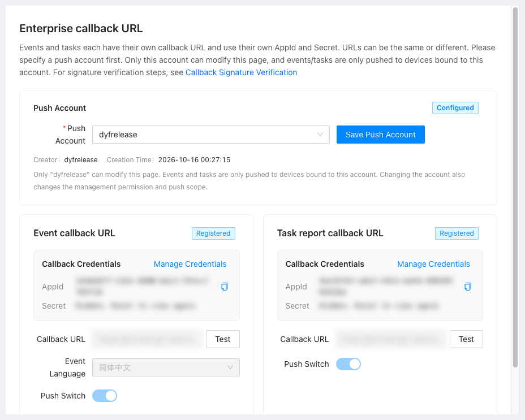Click the Push Account section title
The width and height of the screenshot is (525, 420).
point(59,108)
